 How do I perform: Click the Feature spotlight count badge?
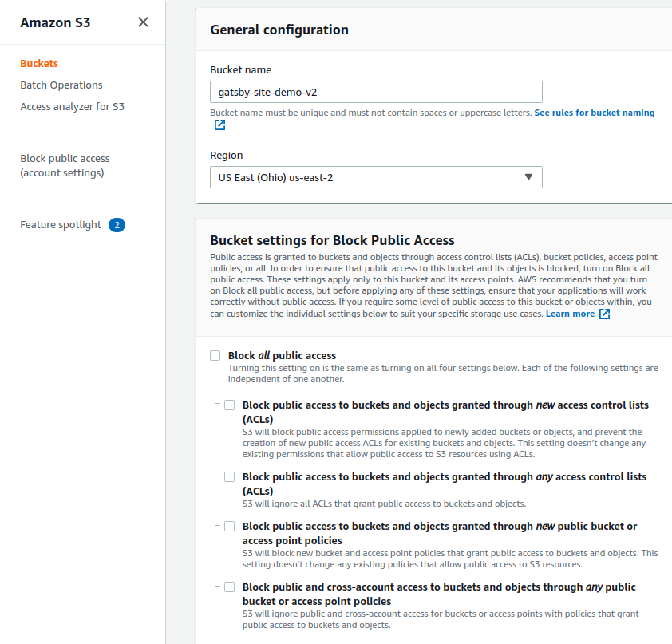[x=117, y=224]
